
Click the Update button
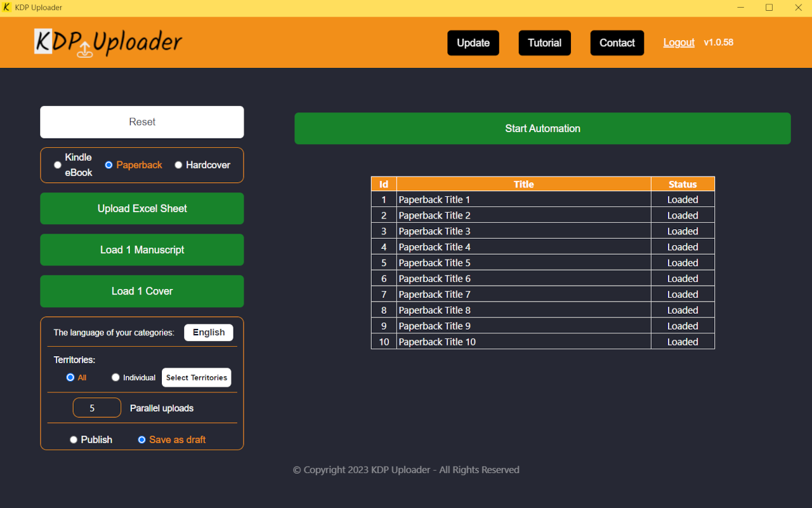click(473, 43)
